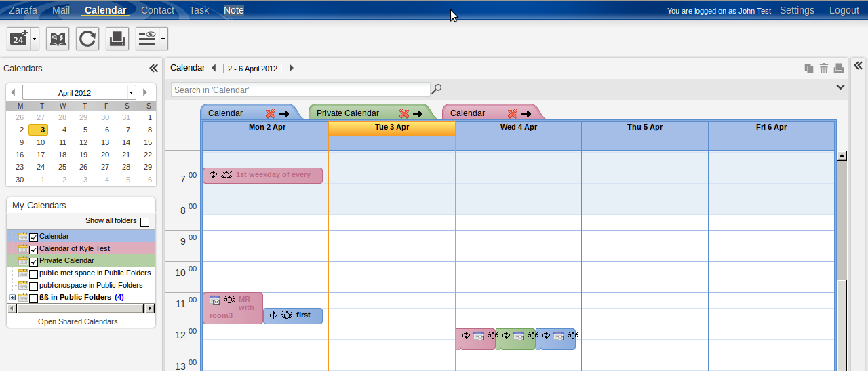Select date 30 in mini calendar
The width and height of the screenshot is (868, 371).
point(20,180)
